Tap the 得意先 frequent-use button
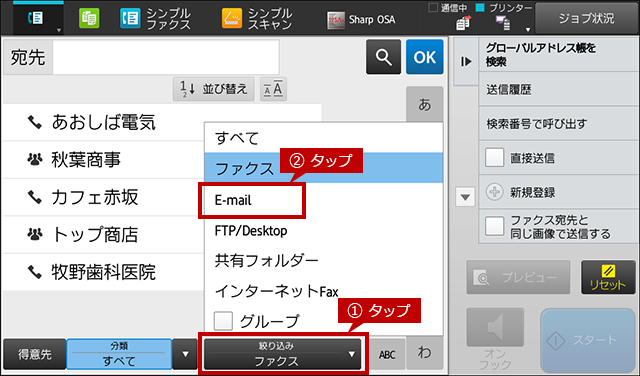The image size is (640, 376). pos(34,354)
